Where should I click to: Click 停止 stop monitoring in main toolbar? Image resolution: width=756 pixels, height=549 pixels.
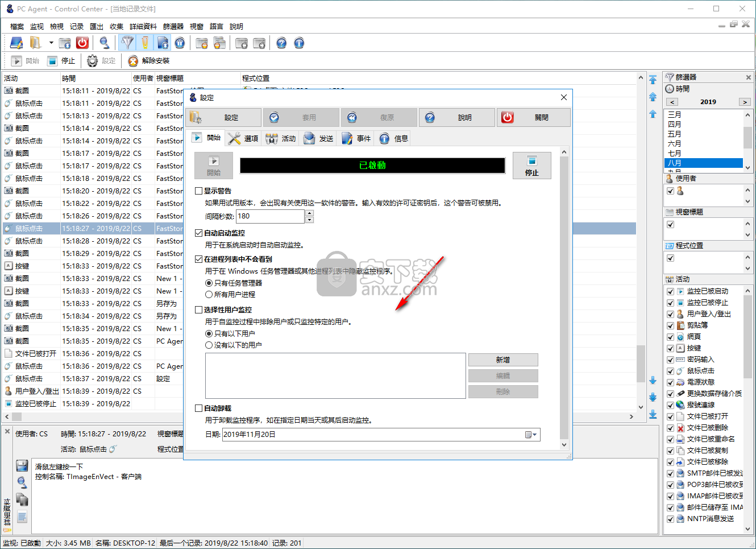click(x=61, y=61)
